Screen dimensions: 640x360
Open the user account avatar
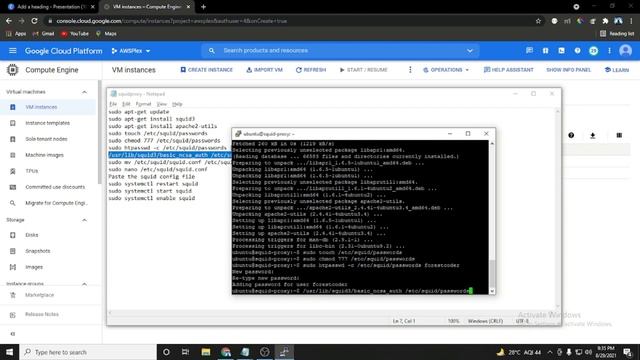pos(625,51)
